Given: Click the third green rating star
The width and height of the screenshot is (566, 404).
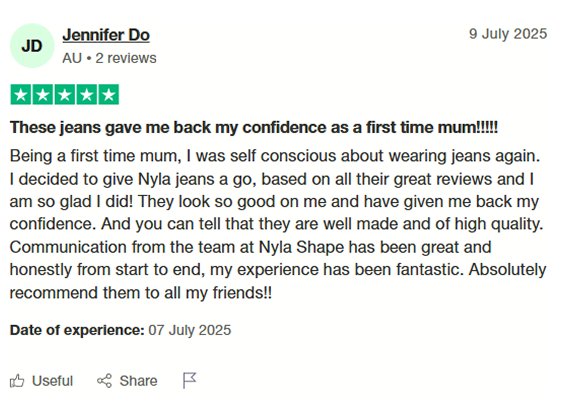Looking at the screenshot, I should [65, 95].
